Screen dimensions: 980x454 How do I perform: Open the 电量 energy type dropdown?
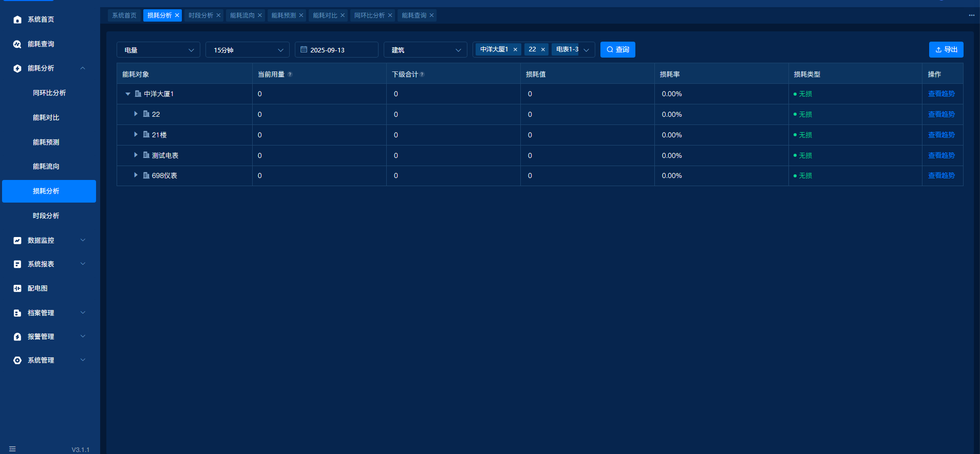(158, 50)
